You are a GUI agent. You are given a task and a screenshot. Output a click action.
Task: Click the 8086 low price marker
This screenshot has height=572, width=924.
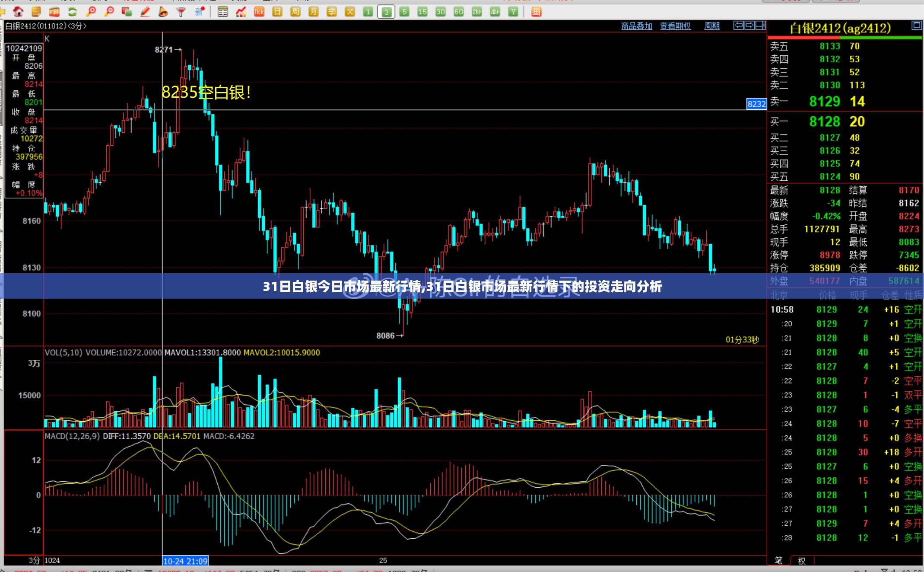coord(390,336)
